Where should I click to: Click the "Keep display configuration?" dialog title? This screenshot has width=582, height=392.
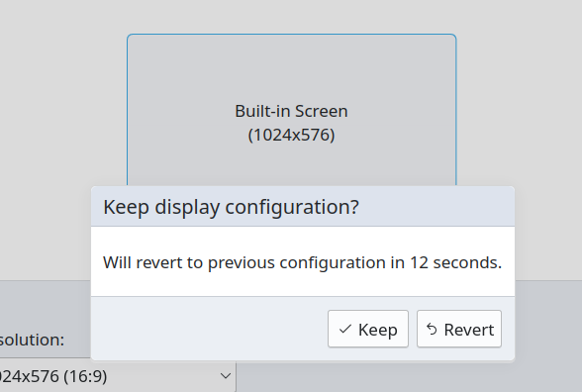(x=231, y=207)
